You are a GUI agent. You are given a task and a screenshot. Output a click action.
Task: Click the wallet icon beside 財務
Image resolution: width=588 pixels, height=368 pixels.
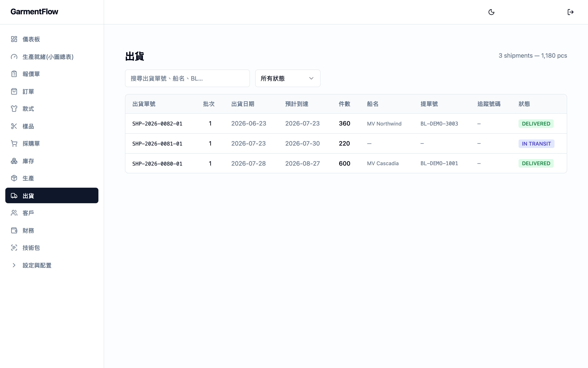[14, 230]
